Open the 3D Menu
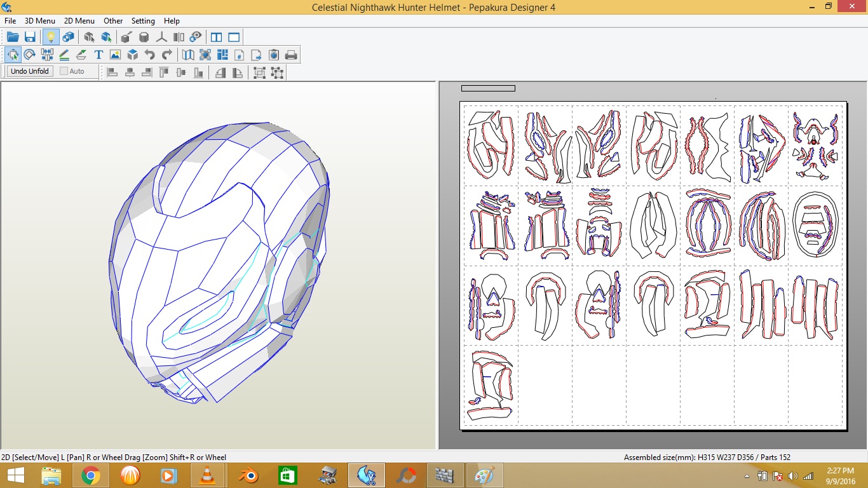 point(40,21)
